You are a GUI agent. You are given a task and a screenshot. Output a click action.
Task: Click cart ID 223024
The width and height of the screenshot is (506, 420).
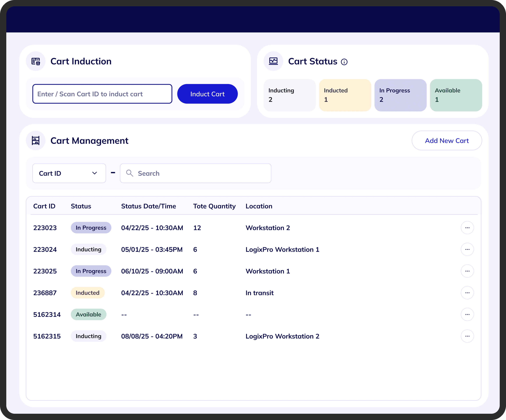click(45, 249)
